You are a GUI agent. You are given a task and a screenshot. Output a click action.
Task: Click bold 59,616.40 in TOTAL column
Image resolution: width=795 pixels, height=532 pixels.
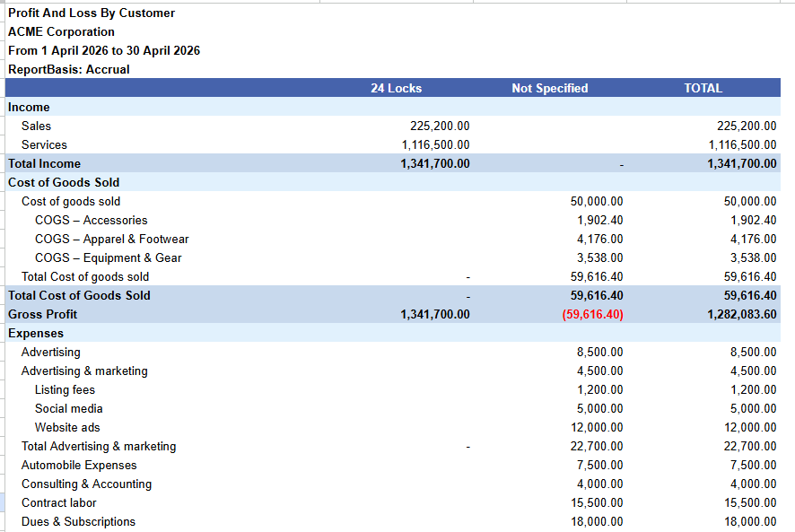point(750,295)
